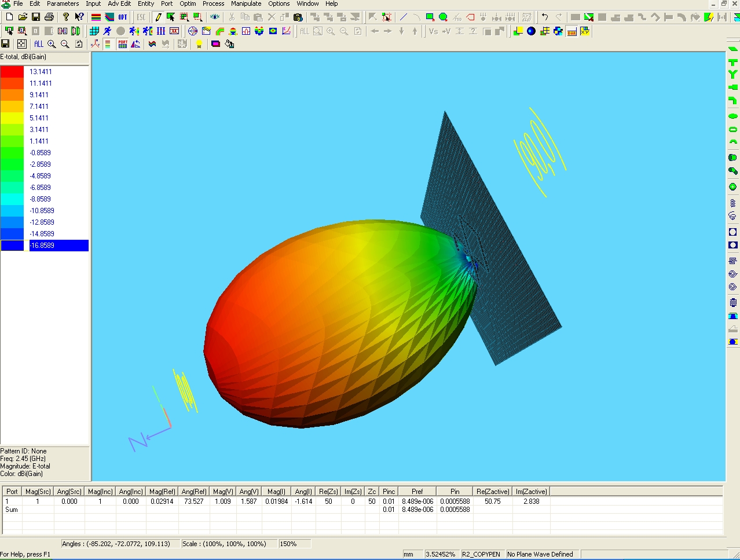Open a file using the folder icon

[23, 17]
